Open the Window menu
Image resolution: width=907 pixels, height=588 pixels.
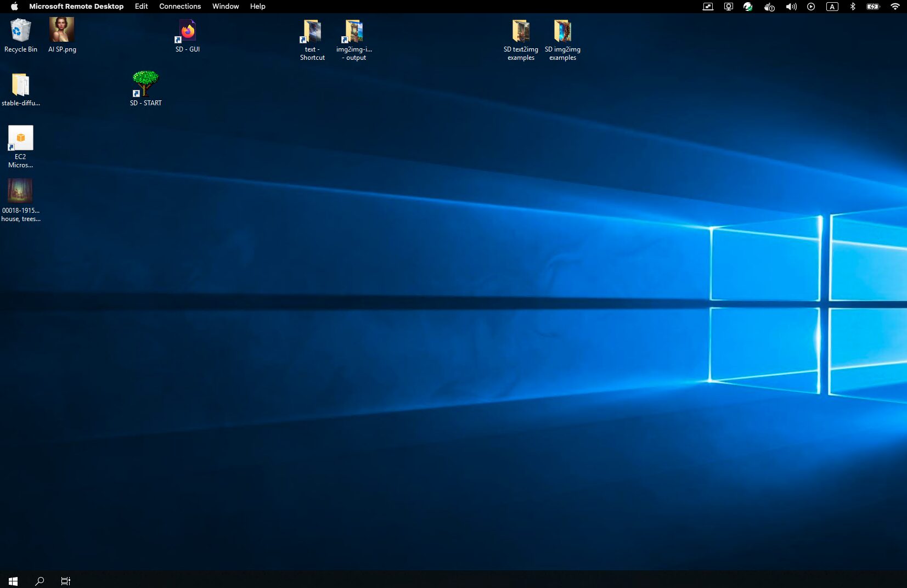tap(225, 6)
